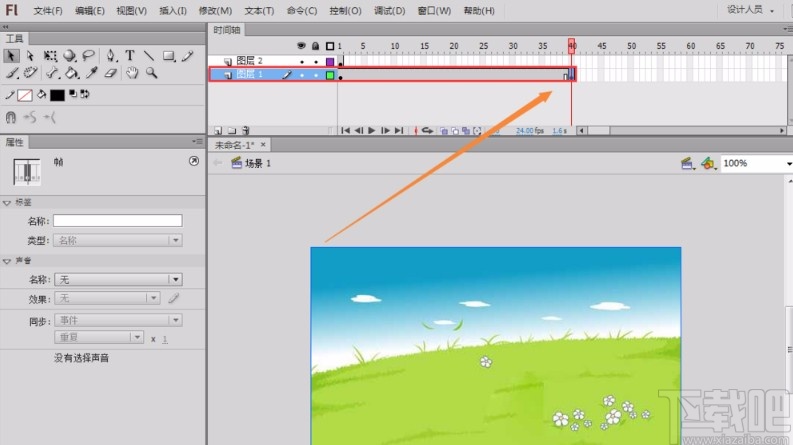Image resolution: width=793 pixels, height=445 pixels.
Task: Open the 设计人员 workspace dropdown
Action: pyautogui.click(x=751, y=10)
